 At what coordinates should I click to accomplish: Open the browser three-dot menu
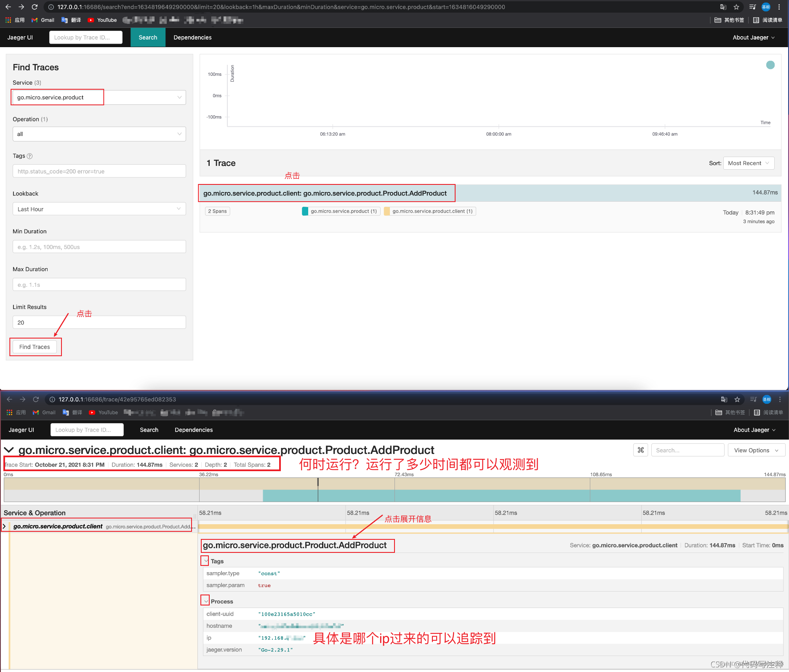[780, 7]
